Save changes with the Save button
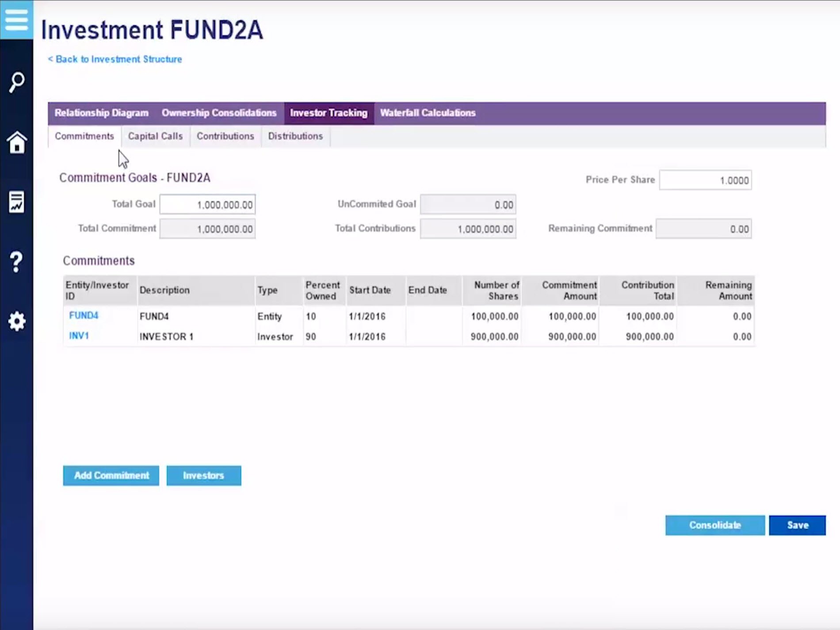Screen dimensions: 840x630 coord(797,525)
